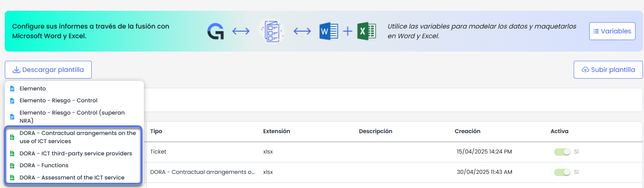Sort by the Creación column header

tap(467, 131)
